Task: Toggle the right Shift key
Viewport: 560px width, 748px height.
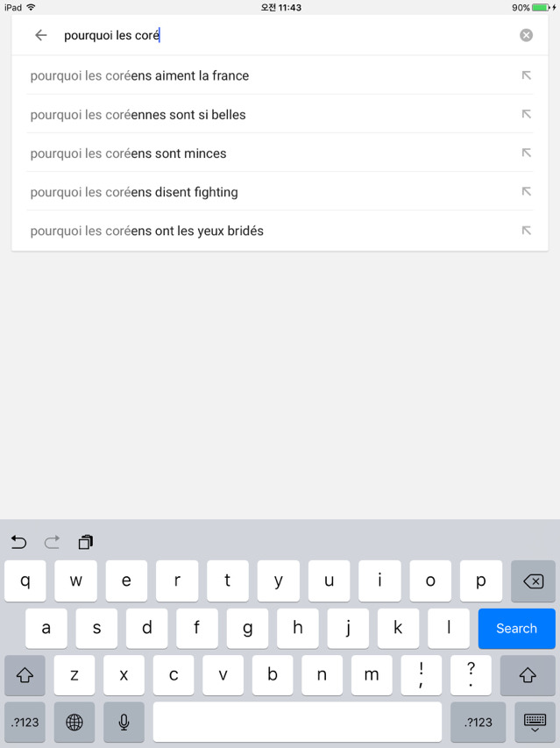Action: [528, 675]
